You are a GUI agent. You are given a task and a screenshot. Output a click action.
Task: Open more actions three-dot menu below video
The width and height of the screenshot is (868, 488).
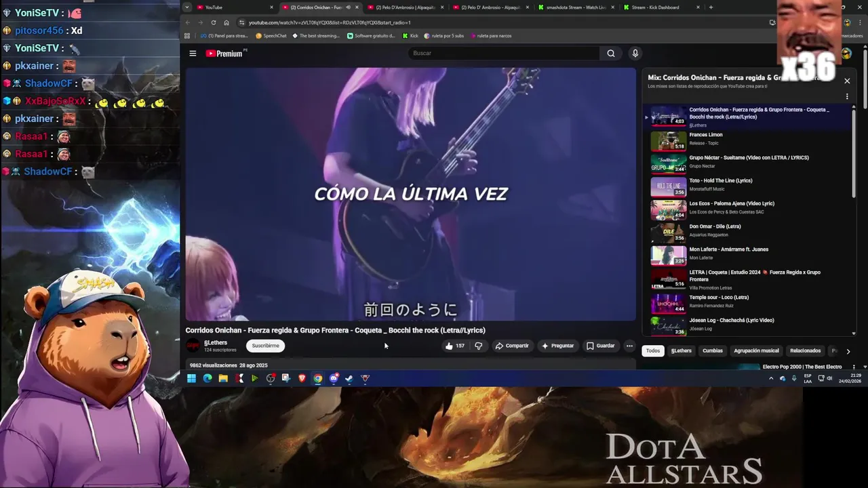tap(629, 346)
